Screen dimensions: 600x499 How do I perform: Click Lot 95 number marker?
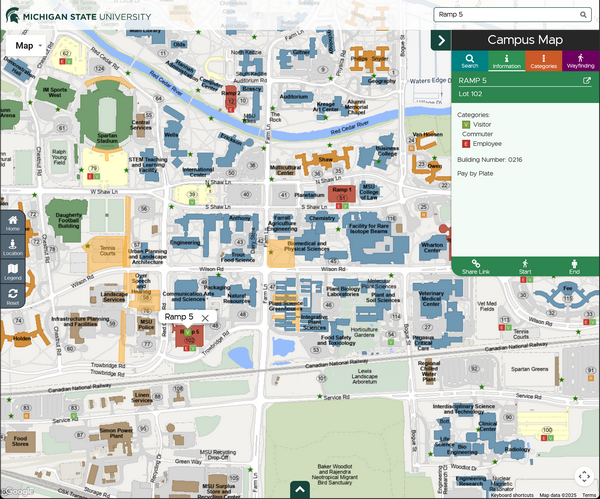click(143, 429)
